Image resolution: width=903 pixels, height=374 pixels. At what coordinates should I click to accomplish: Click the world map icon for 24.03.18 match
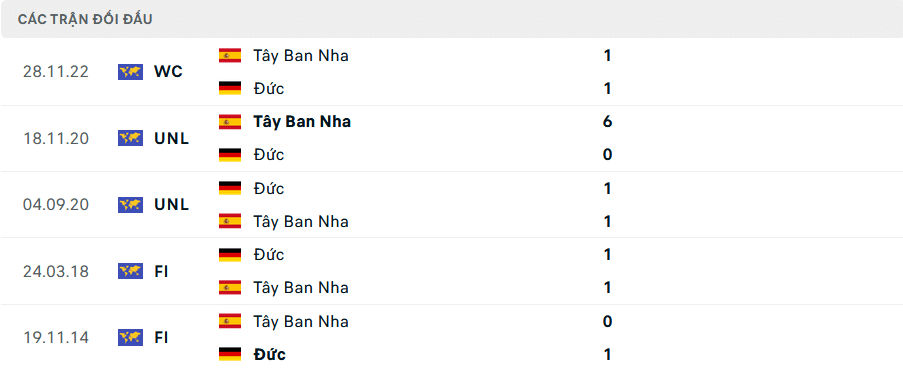click(130, 271)
